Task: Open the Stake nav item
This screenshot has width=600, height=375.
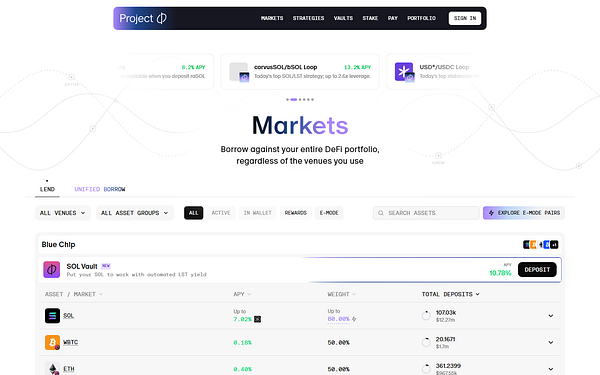Action: click(370, 18)
